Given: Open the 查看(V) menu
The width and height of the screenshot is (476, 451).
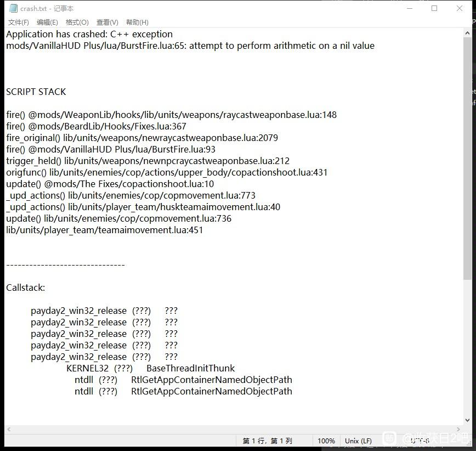Looking at the screenshot, I should 107,22.
